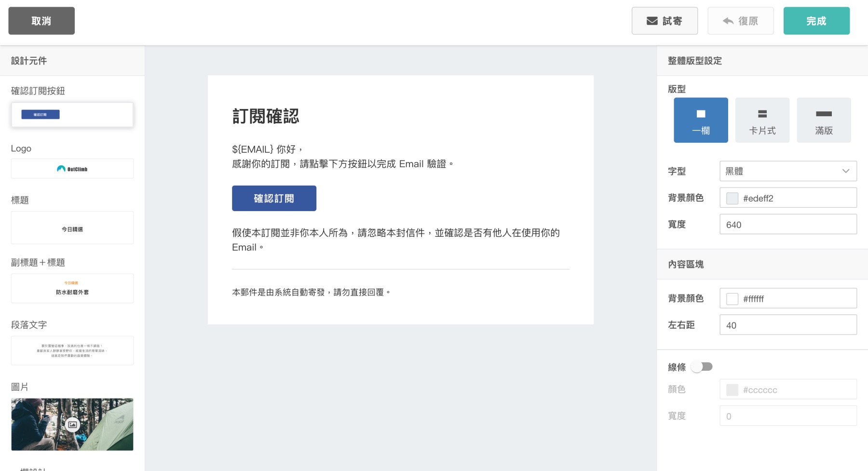This screenshot has height=471, width=868.
Task: Click the #cccccc line color field
Action: (788, 390)
